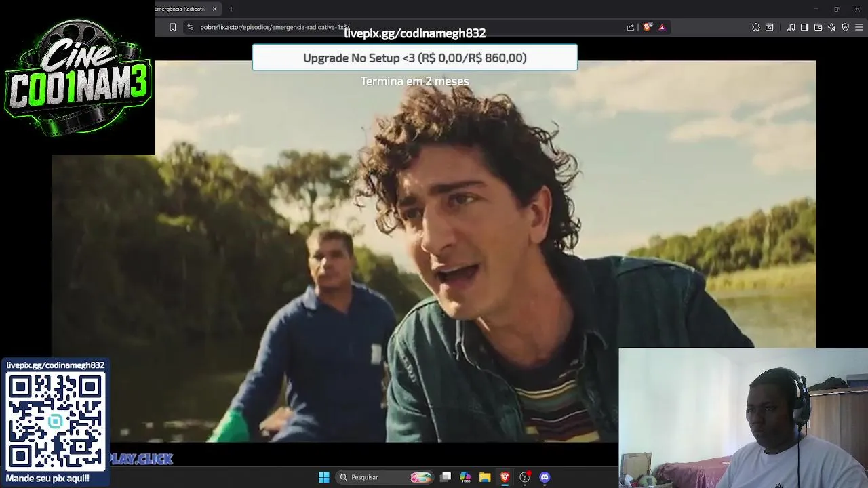Image resolution: width=868 pixels, height=488 pixels.
Task: Click the video player showing curly-haired man
Action: point(434,251)
